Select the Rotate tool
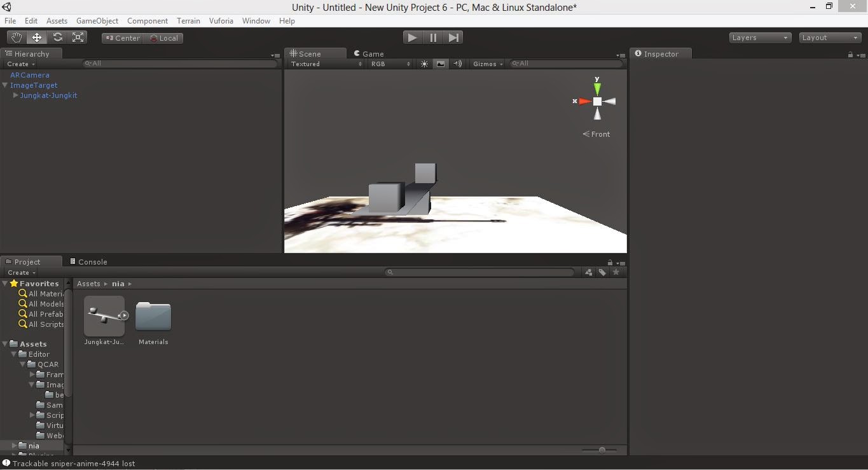This screenshot has width=868, height=470. (57, 38)
